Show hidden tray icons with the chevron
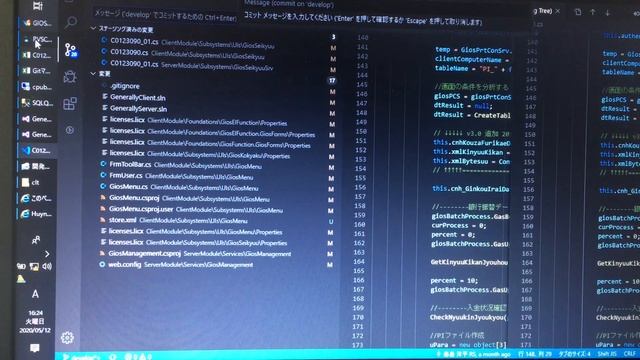 pos(47,254)
